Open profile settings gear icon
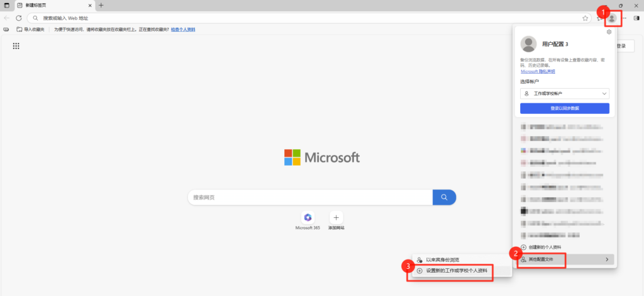 (x=609, y=32)
